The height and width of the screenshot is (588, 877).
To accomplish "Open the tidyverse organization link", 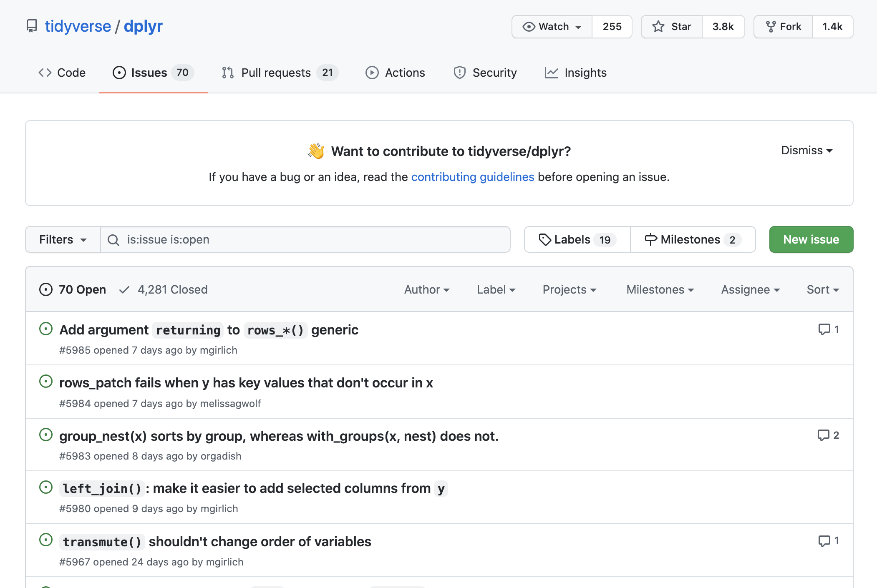I will [78, 26].
